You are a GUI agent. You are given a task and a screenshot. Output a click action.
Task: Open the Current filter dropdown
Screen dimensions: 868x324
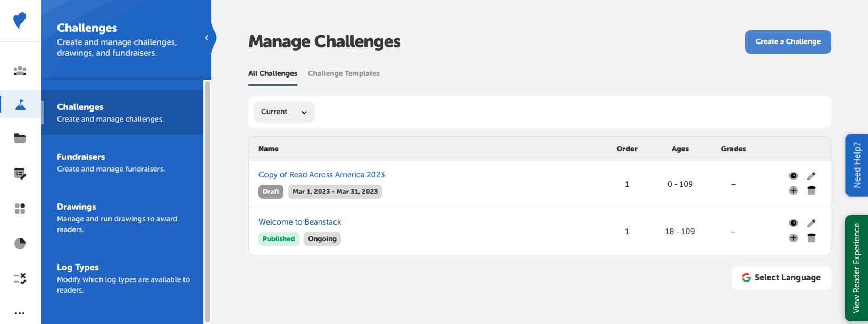point(284,112)
